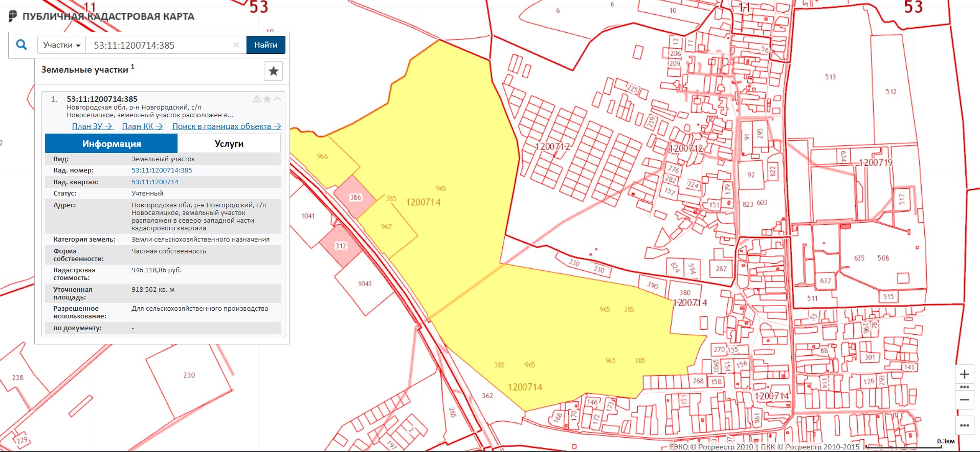Click the cadastral number search field
The image size is (980, 452).
(159, 45)
